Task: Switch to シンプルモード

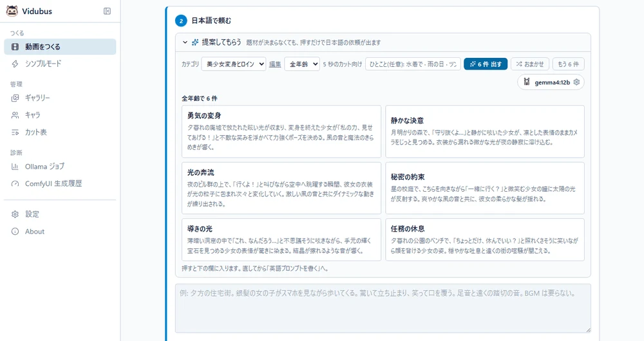Action: coord(60,64)
